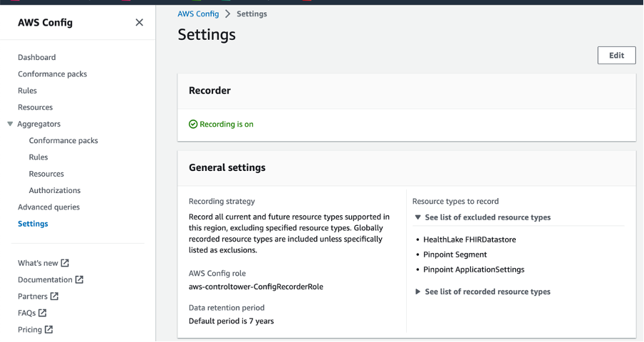Click the green recording status check icon

coord(193,124)
